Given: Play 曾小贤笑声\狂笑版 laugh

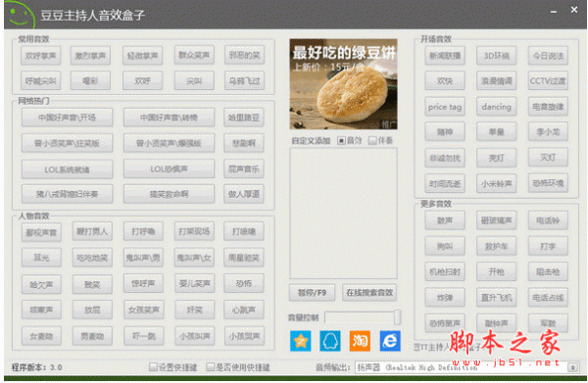Looking at the screenshot, I should pos(67,143).
